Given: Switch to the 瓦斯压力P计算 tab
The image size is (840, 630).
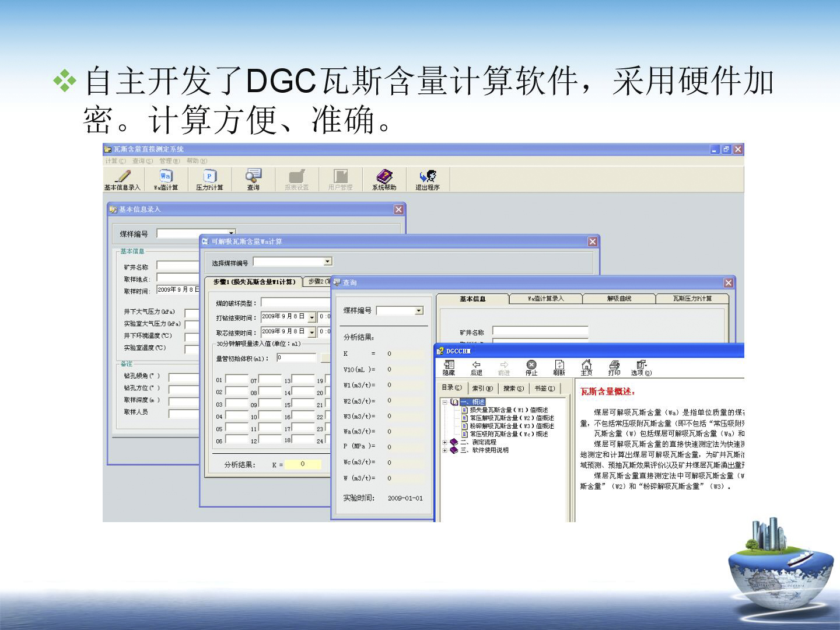Looking at the screenshot, I should [x=692, y=299].
